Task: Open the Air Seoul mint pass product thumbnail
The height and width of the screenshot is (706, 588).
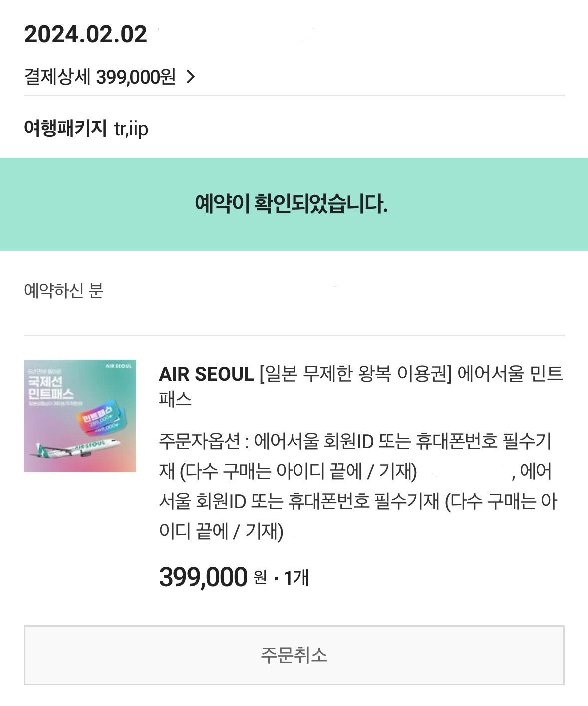Action: point(80,416)
